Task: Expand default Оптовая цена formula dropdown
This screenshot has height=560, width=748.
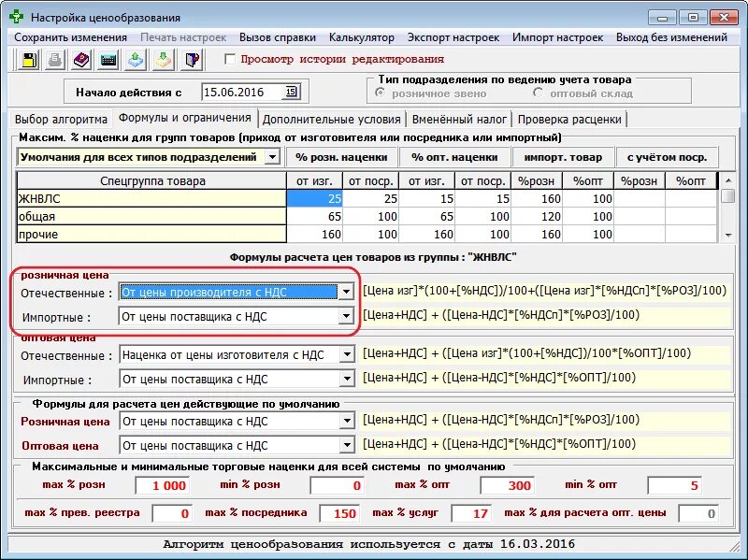Action: (x=347, y=445)
